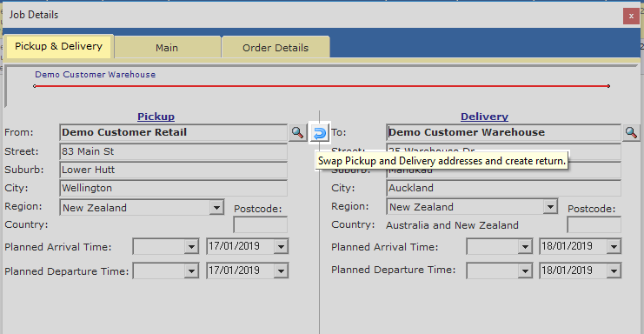Open delivery Planned Departure Time hour dropdown

coord(525,271)
